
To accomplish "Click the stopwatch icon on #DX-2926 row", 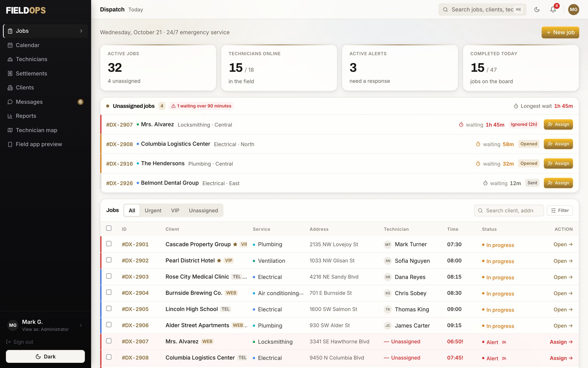I will tap(485, 183).
